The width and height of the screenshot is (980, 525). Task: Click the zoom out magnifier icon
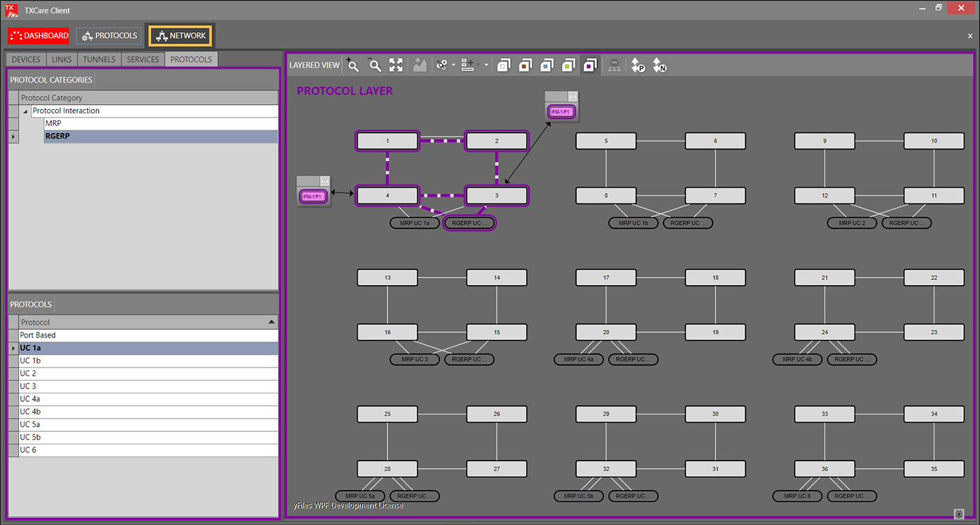375,65
